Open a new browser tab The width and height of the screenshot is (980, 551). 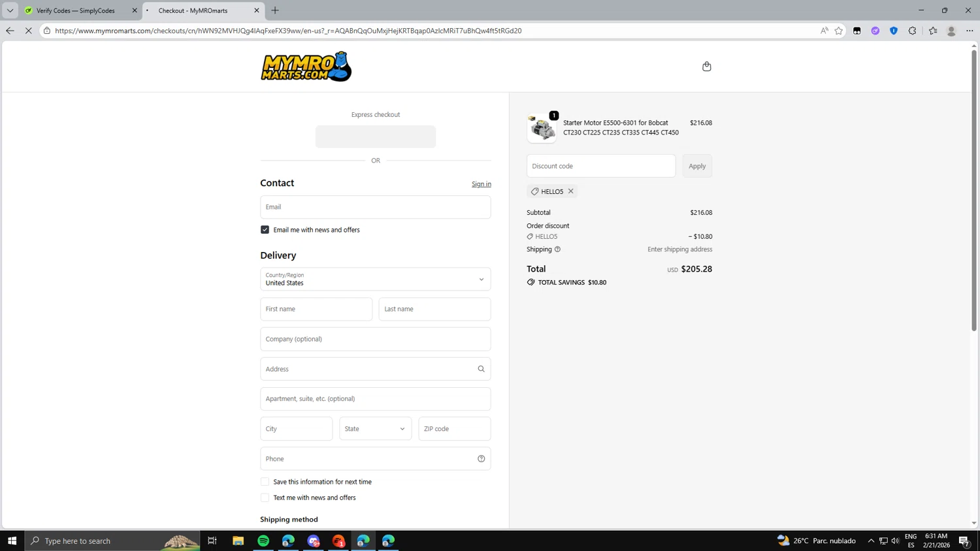(x=275, y=10)
